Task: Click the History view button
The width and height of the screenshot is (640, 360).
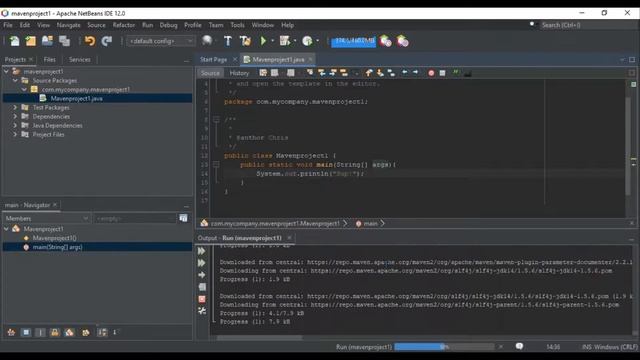Action: pyautogui.click(x=239, y=73)
